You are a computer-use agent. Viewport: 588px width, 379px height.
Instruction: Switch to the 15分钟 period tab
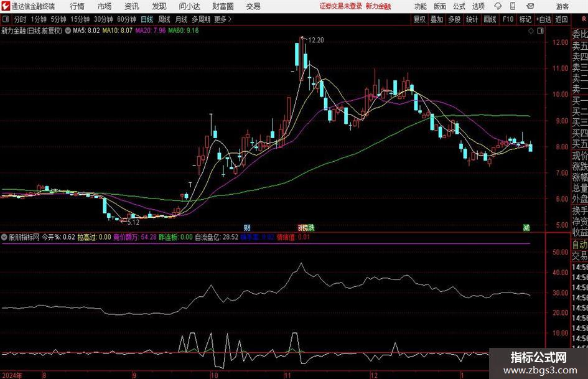click(80, 19)
